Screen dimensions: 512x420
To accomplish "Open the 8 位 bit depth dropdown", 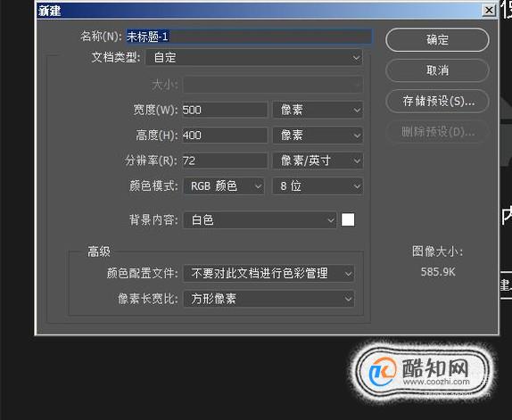I will (317, 186).
